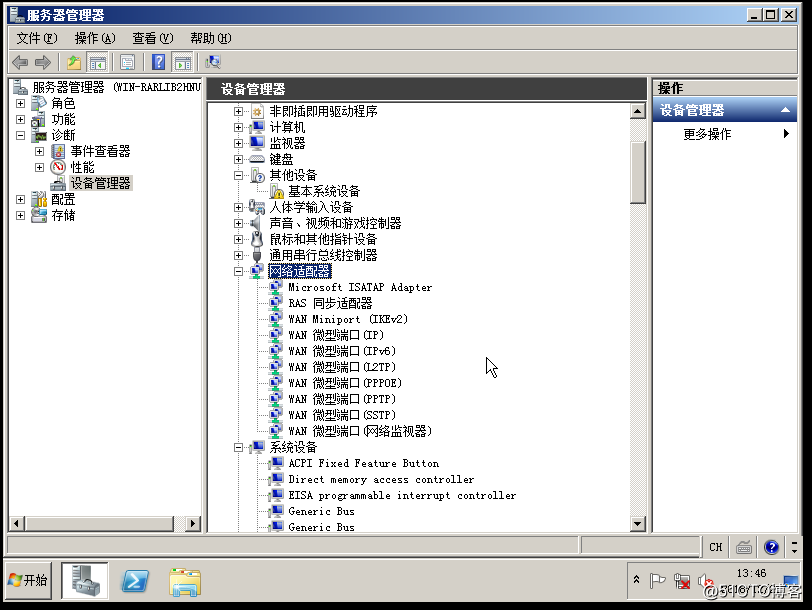Expand the 功能 node
The image size is (812, 610).
point(20,120)
